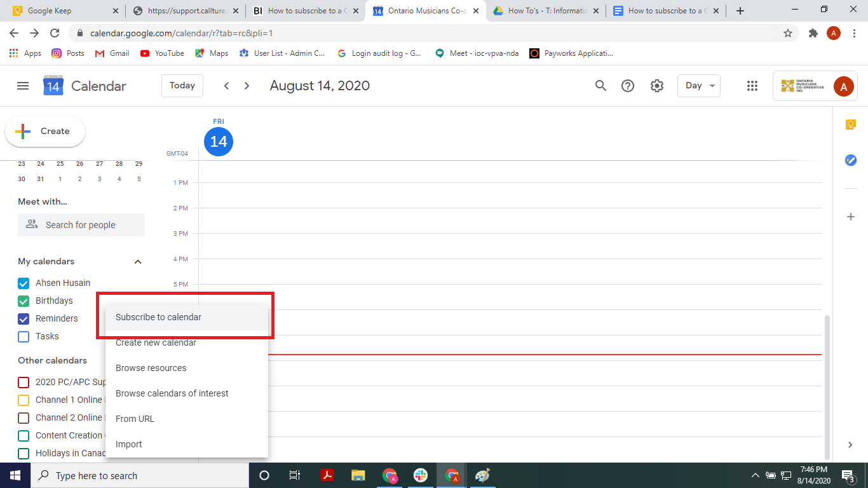Enable the Tasks calendar checkbox
Screen dimensions: 868x488
(24, 337)
